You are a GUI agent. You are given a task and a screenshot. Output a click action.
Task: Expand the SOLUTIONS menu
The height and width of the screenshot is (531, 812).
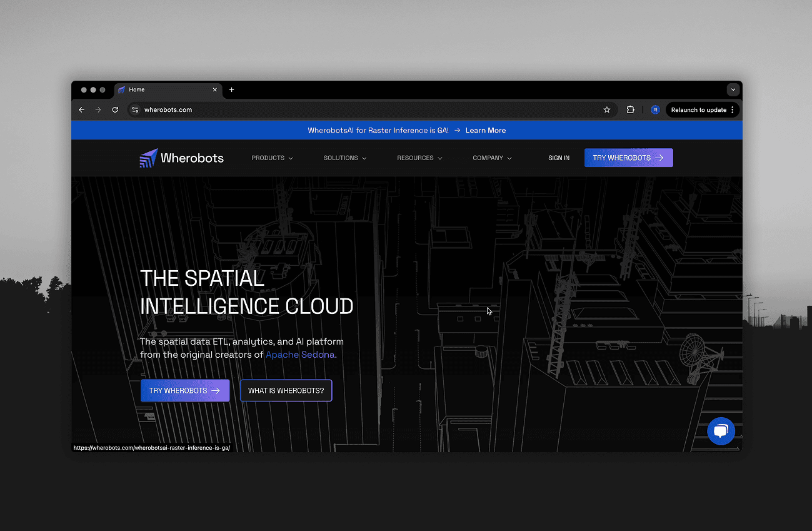pyautogui.click(x=345, y=158)
